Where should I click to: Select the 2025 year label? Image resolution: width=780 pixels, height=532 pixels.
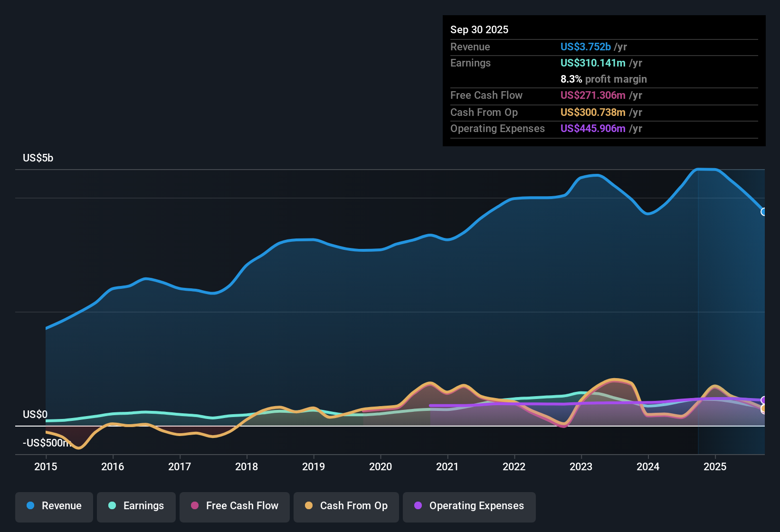(715, 467)
